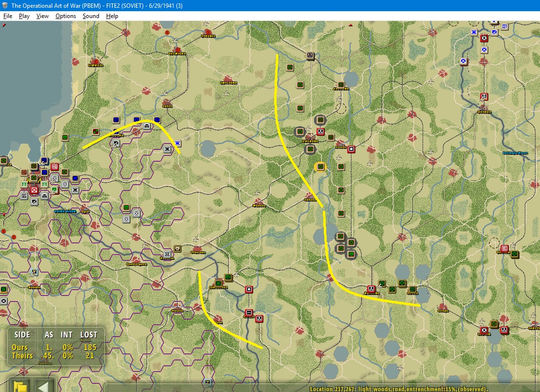
Task: Select the brown unit with black square near Plavinas
Action: [x=177, y=248]
